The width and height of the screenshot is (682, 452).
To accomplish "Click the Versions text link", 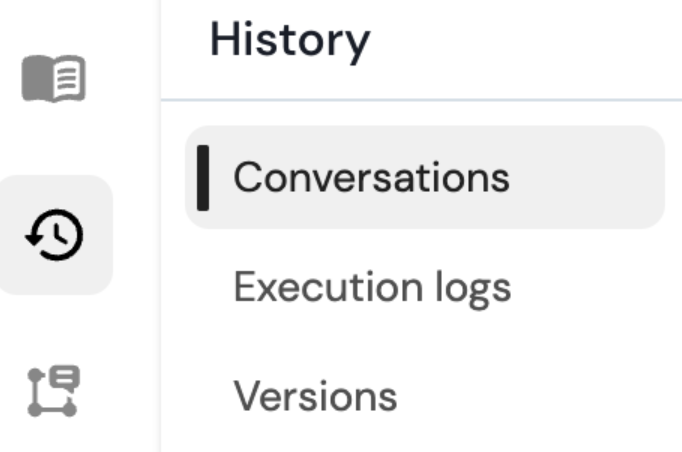I will tap(315, 396).
